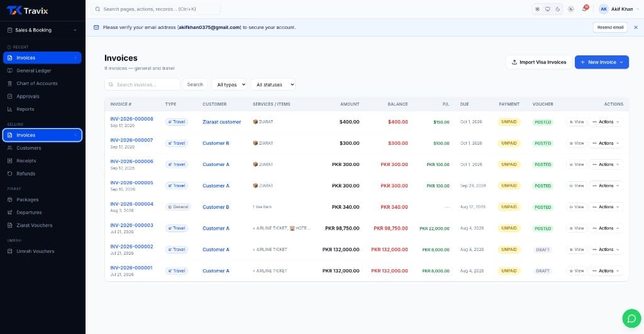
Task: Open Actions menu for INV-2026-000006
Action: (x=606, y=164)
